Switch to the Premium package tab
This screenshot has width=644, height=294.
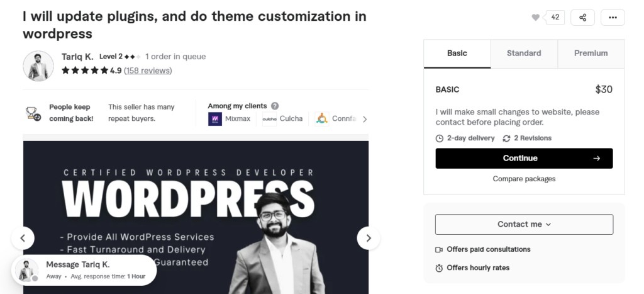[591, 54]
